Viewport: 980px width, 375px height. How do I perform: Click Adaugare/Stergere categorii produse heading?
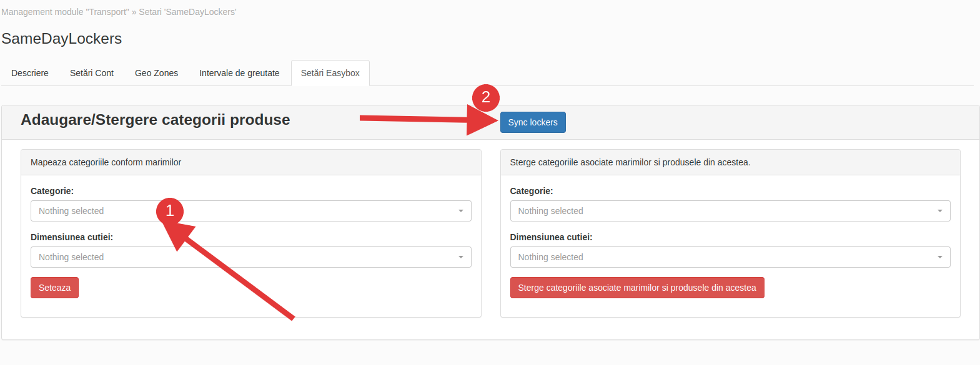156,120
